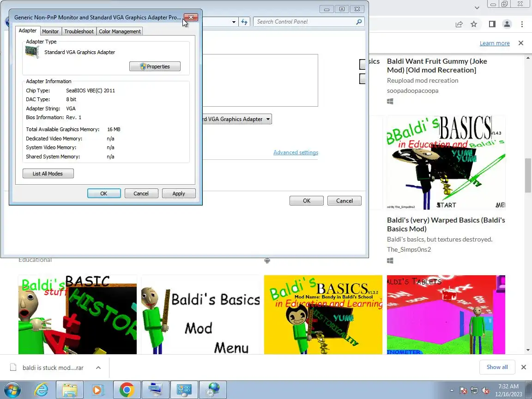
Task: Click the webpage scroll down arrow
Action: pos(528,350)
